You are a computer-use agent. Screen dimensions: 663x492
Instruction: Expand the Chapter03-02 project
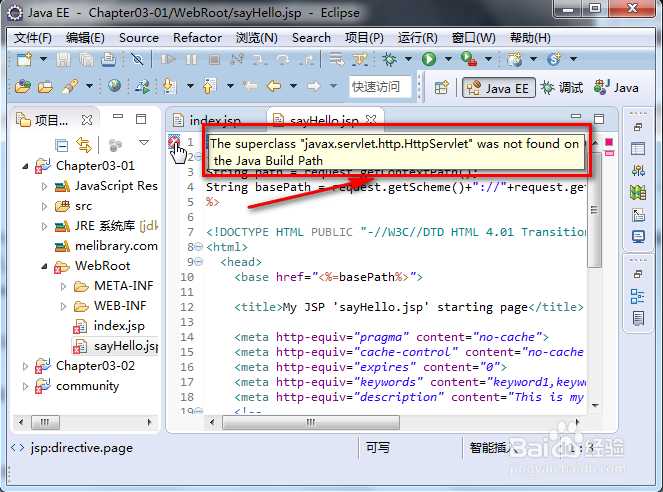click(x=25, y=366)
